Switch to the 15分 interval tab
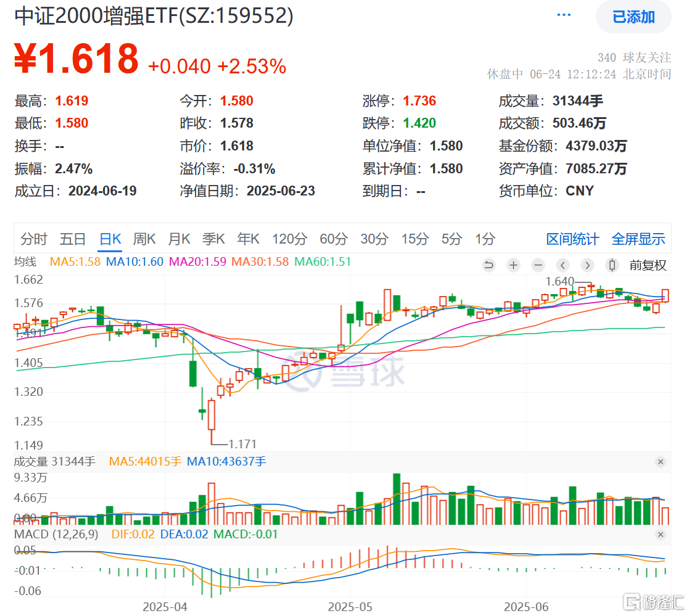 point(415,239)
